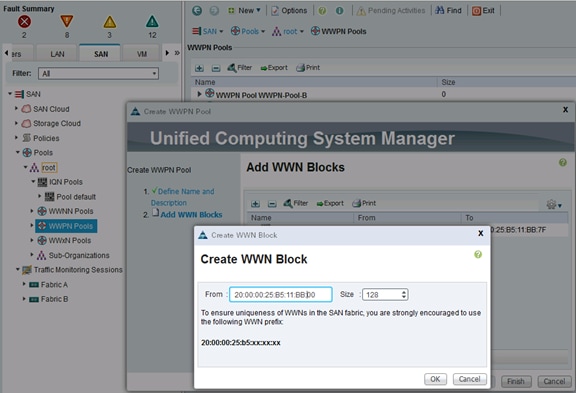576x393 pixels.
Task: Open Pending Activities
Action: coord(391,11)
